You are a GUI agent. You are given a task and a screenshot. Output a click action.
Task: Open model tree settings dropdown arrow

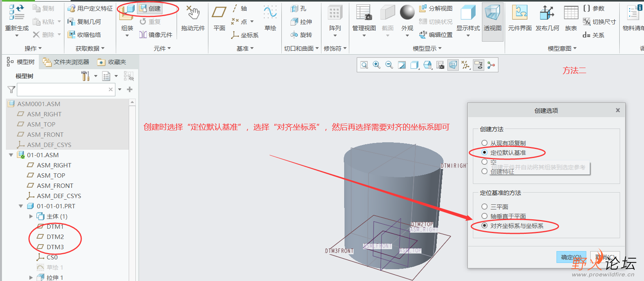95,76
